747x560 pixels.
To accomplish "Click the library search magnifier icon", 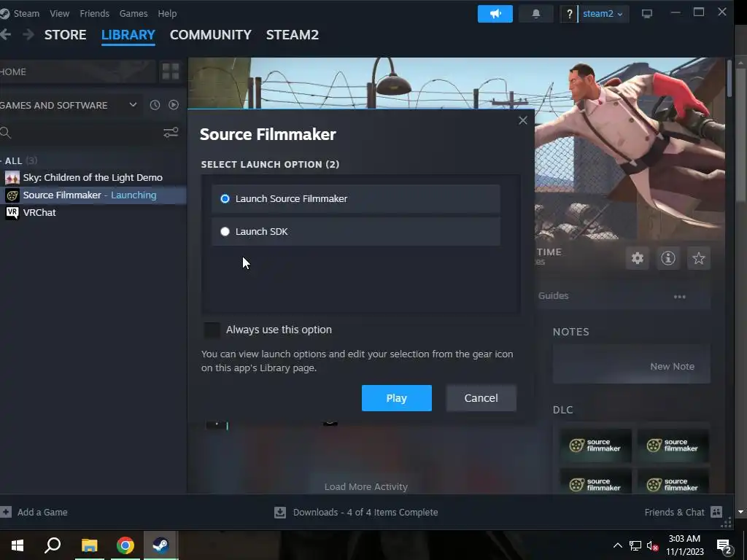I will 6,133.
